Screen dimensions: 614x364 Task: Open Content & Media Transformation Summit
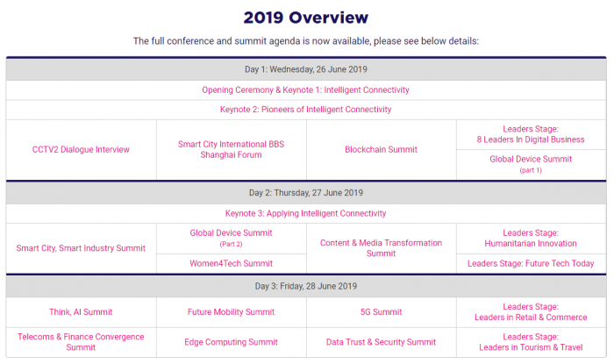point(381,248)
